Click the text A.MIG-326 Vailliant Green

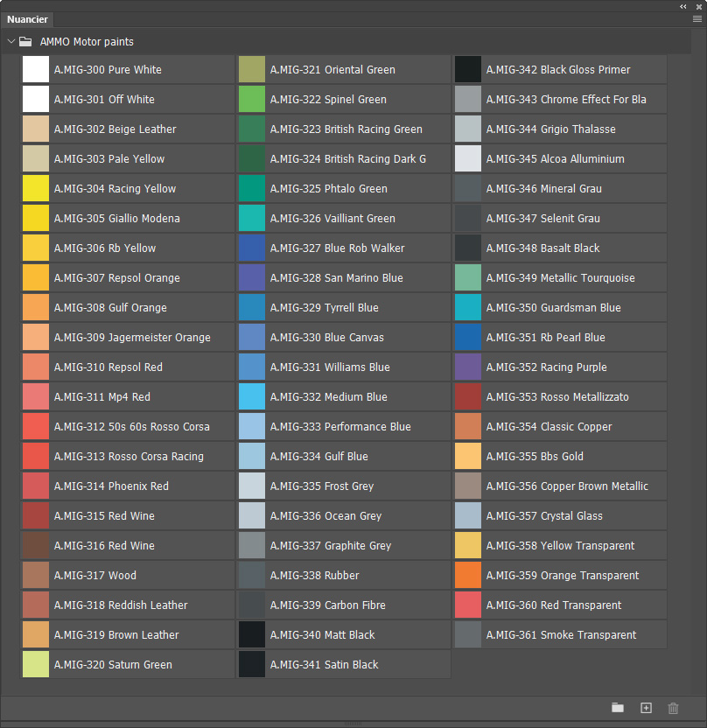[332, 218]
